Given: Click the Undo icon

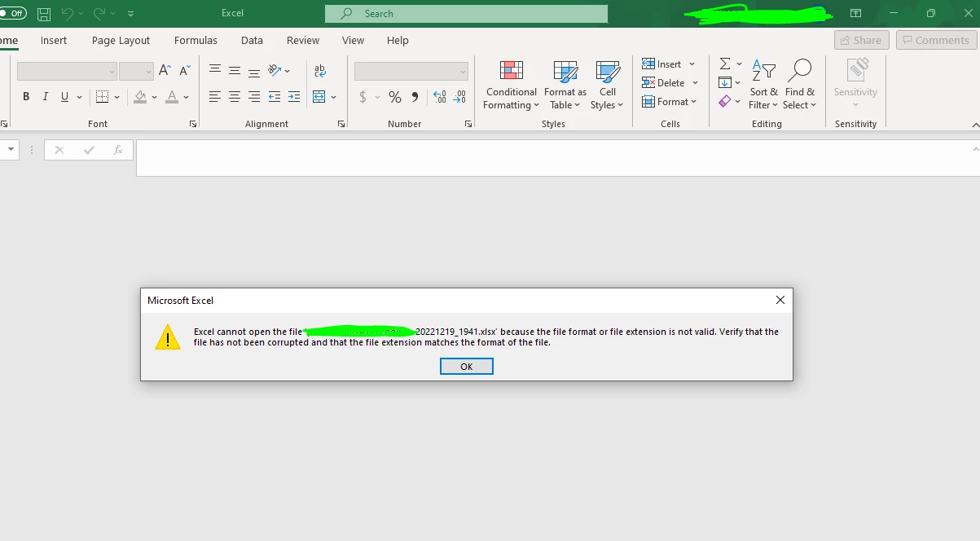Looking at the screenshot, I should pos(68,14).
